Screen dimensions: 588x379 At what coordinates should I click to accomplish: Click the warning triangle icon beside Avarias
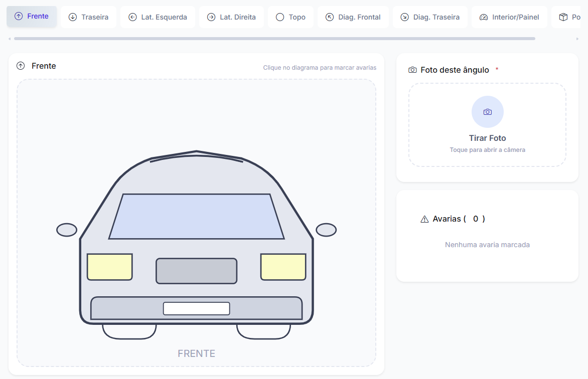424,219
